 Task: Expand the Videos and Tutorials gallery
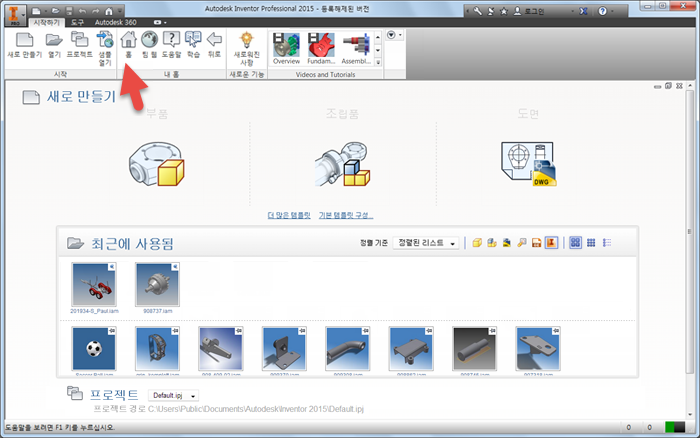point(378,63)
